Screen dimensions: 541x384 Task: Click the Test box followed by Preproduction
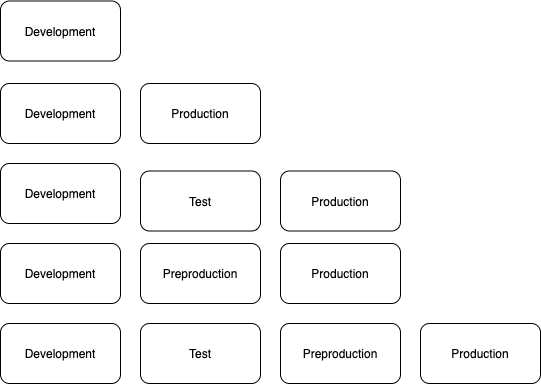pos(200,354)
